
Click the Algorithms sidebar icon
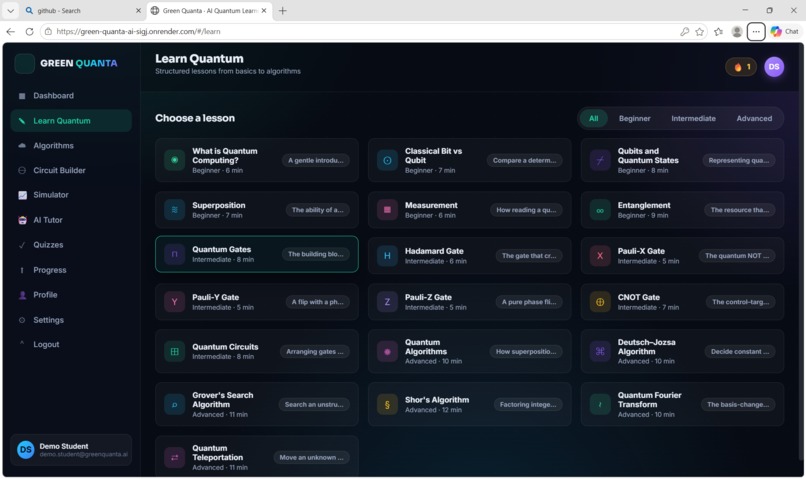[22, 145]
